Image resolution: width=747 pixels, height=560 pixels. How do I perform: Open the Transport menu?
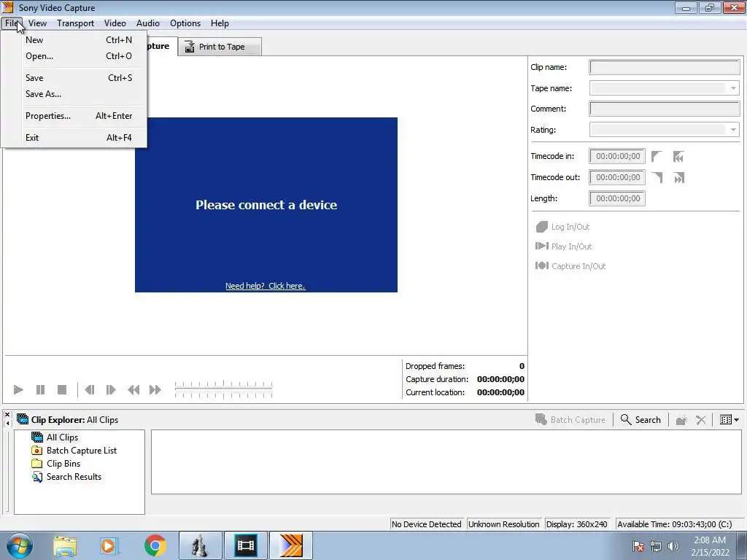75,23
